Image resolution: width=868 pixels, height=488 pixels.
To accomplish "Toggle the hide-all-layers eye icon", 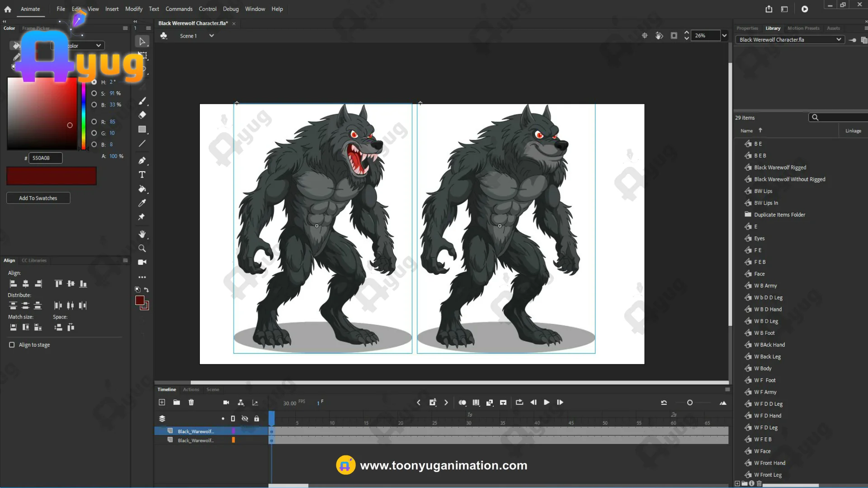I will (x=245, y=418).
